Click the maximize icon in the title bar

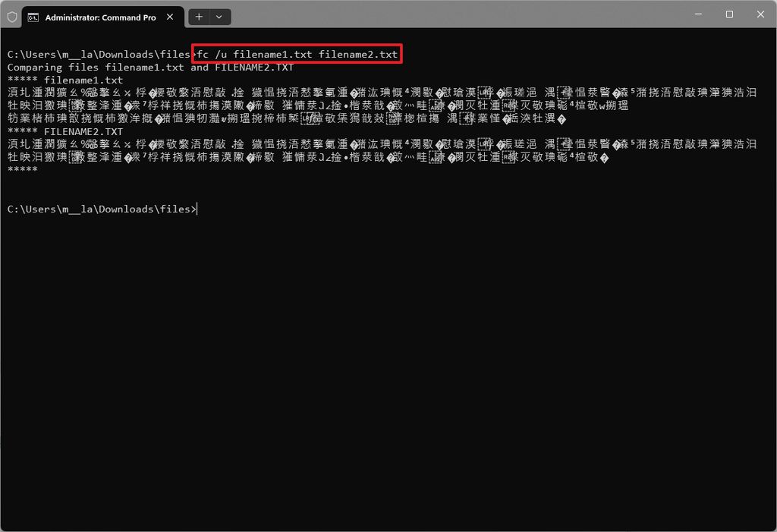pyautogui.click(x=728, y=14)
